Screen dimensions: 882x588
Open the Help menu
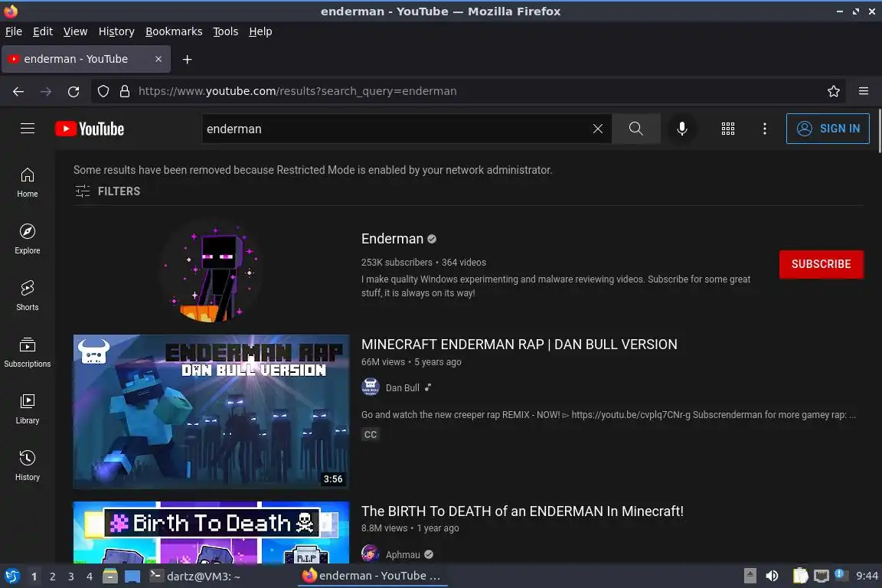[260, 31]
